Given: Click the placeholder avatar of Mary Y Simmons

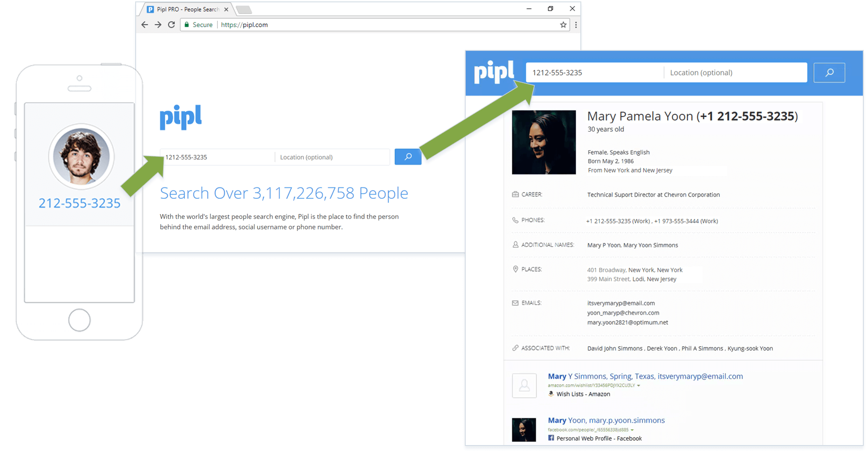Looking at the screenshot, I should click(524, 385).
